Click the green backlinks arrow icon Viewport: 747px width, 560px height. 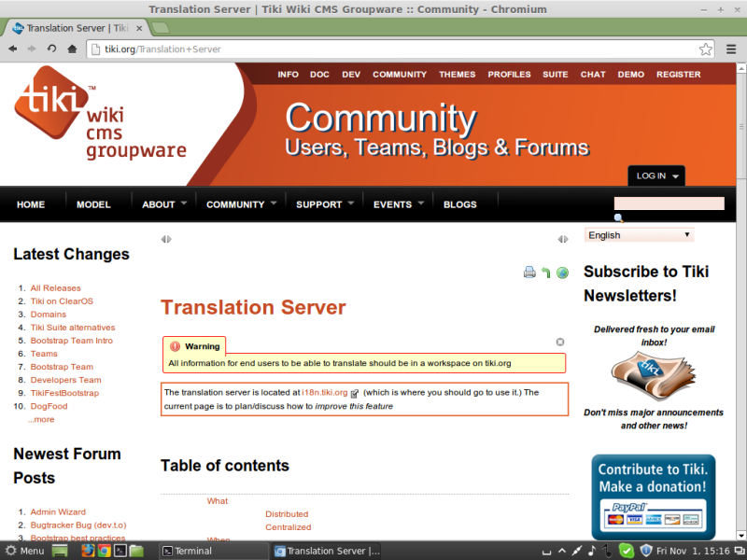(546, 273)
